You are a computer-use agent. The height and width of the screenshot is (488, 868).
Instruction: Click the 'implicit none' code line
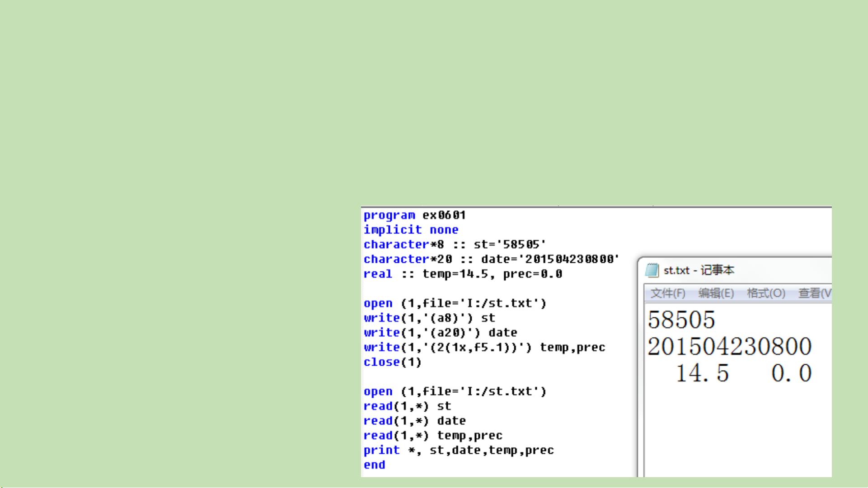click(x=411, y=230)
